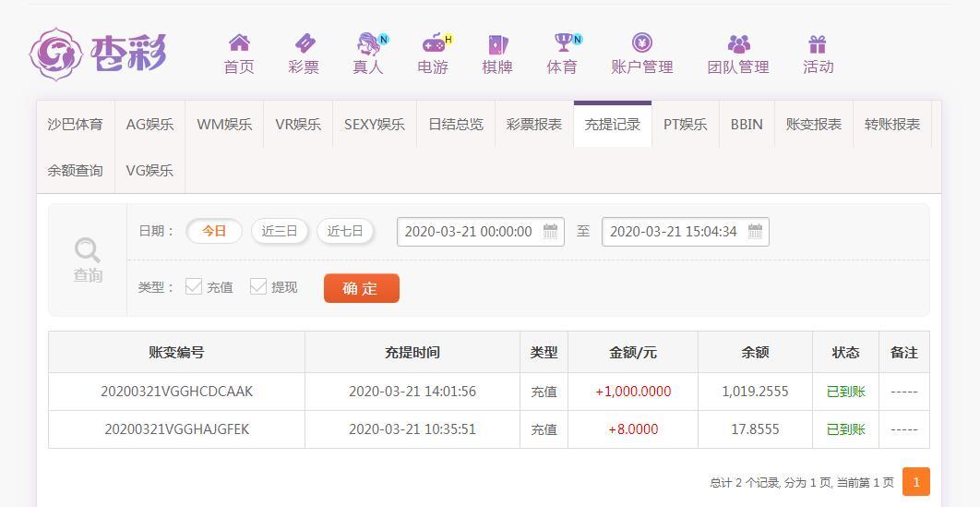Open the 彩票 lottery ticket icon

coord(305,42)
